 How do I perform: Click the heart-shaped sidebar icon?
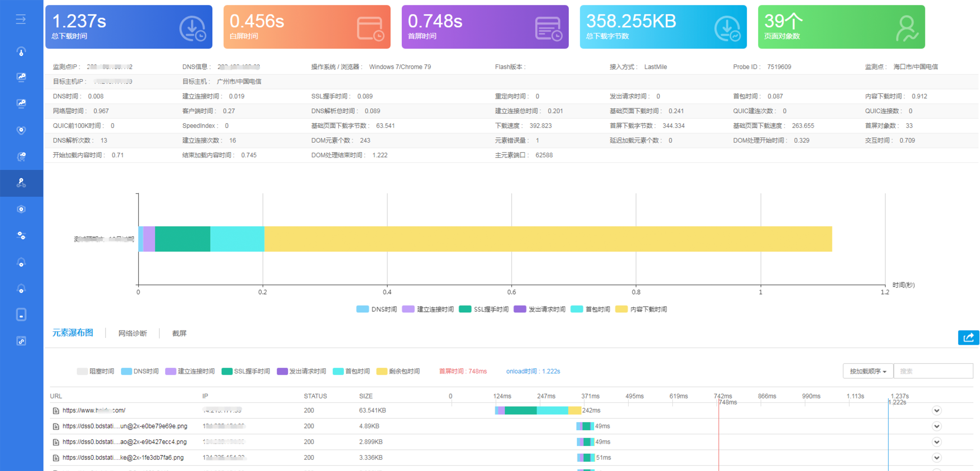[x=21, y=130]
